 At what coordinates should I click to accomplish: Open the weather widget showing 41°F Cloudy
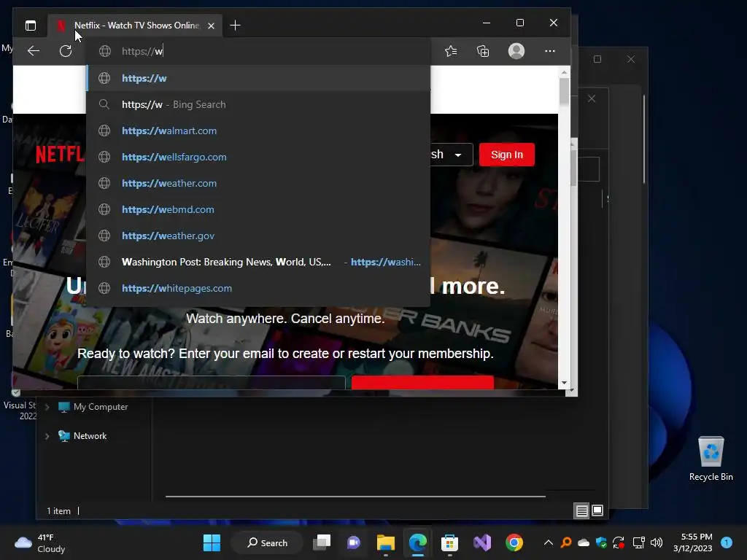point(40,543)
